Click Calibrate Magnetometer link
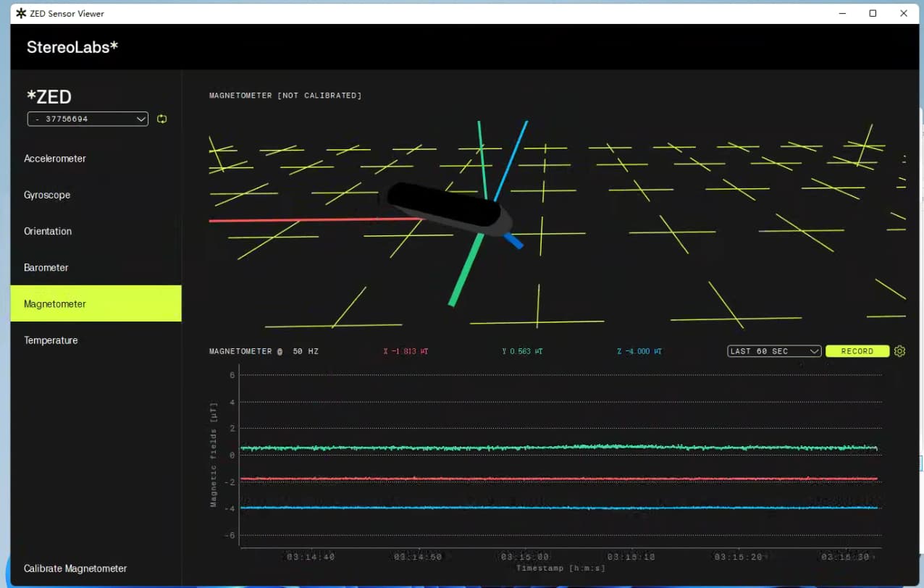Image resolution: width=924 pixels, height=588 pixels. (75, 568)
